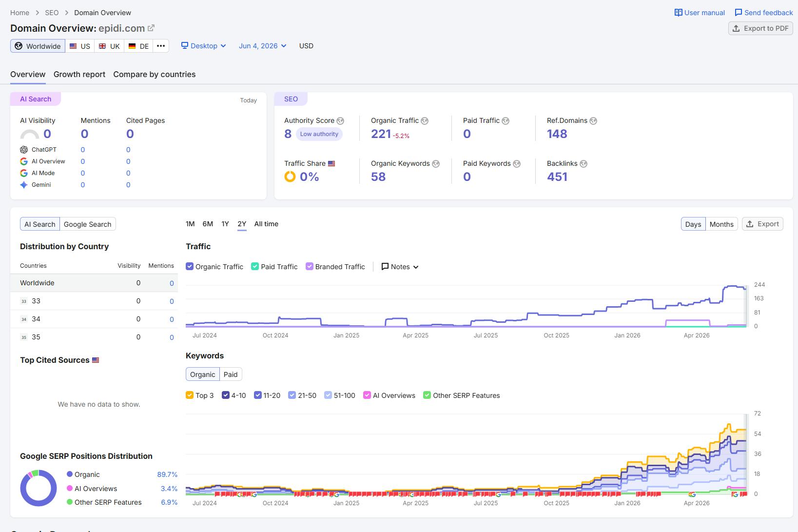Show Organic keywords chart
The image size is (798, 532).
(x=203, y=374)
